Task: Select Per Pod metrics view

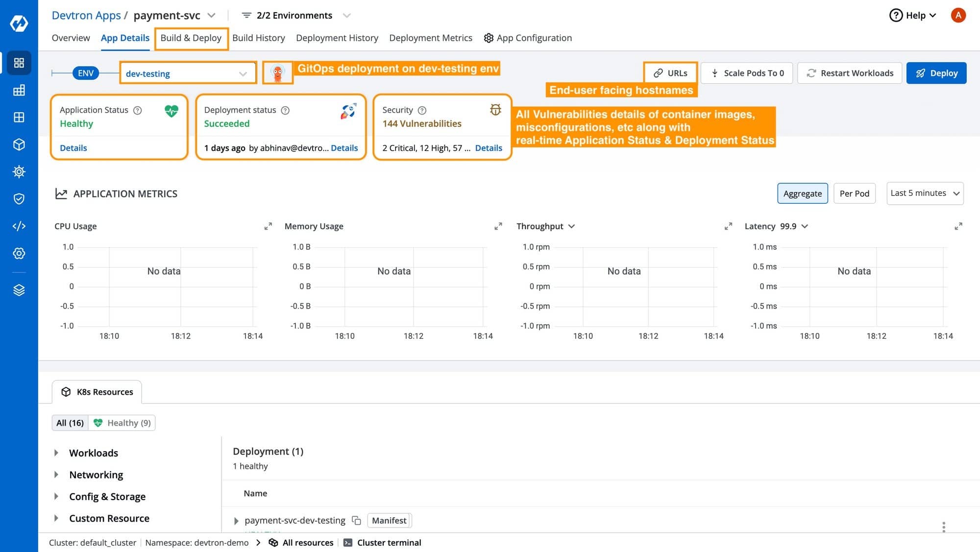Action: (855, 193)
